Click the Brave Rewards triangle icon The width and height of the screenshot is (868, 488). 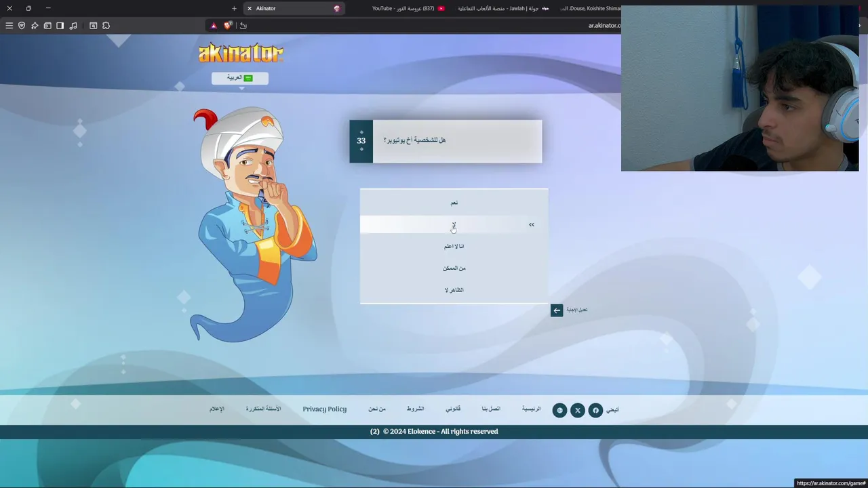214,26
